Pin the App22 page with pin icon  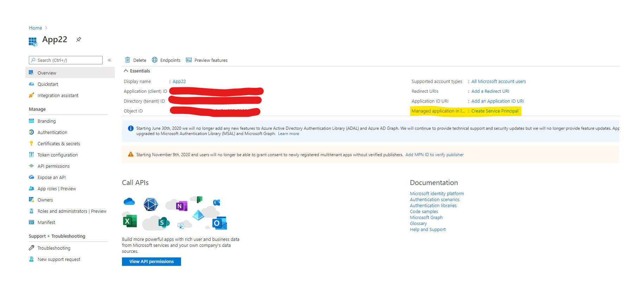(79, 39)
